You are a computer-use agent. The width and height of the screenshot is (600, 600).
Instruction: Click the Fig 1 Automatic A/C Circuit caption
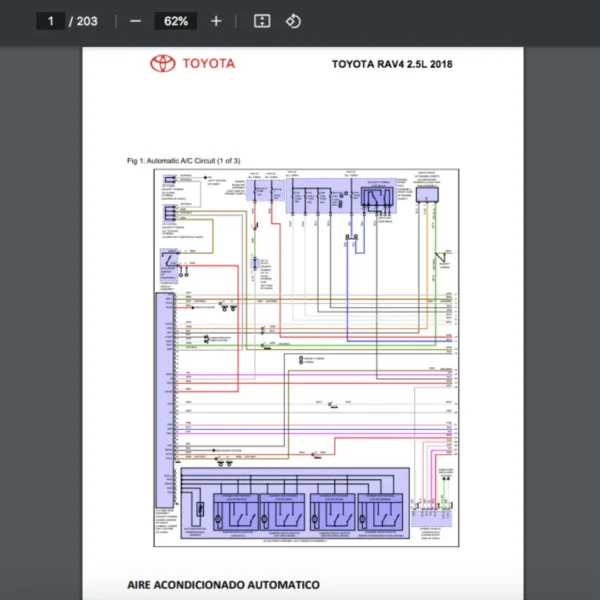pos(183,160)
